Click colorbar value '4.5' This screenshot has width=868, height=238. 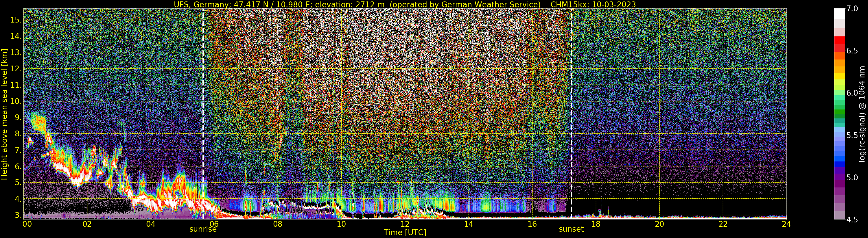coord(852,220)
